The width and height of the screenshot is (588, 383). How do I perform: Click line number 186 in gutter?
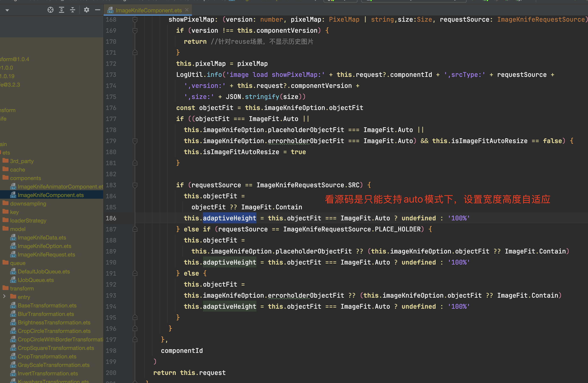(x=111, y=218)
